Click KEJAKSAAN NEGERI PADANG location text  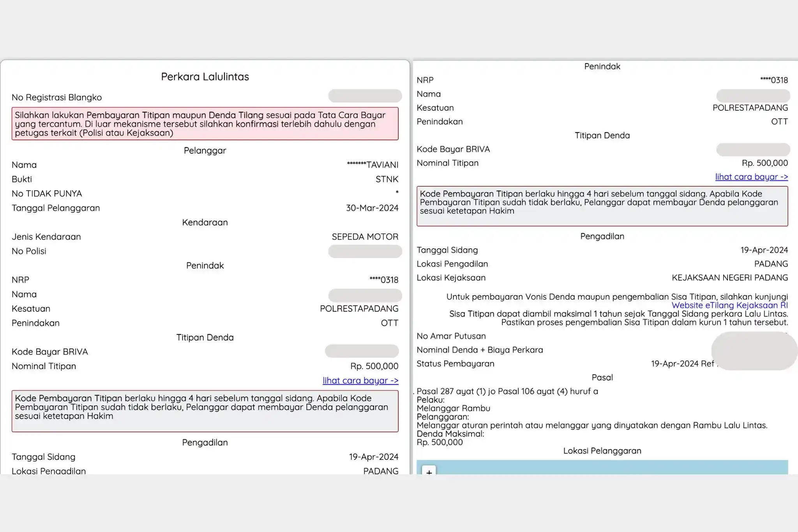click(729, 278)
